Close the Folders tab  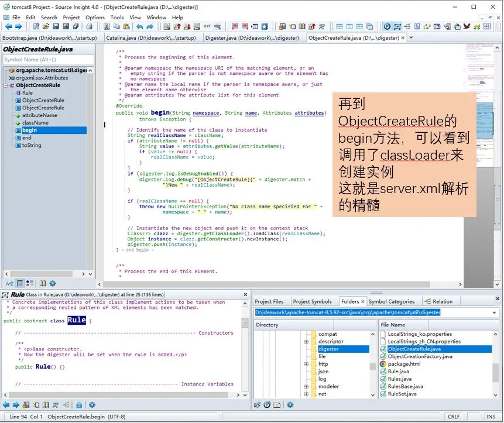click(x=362, y=301)
